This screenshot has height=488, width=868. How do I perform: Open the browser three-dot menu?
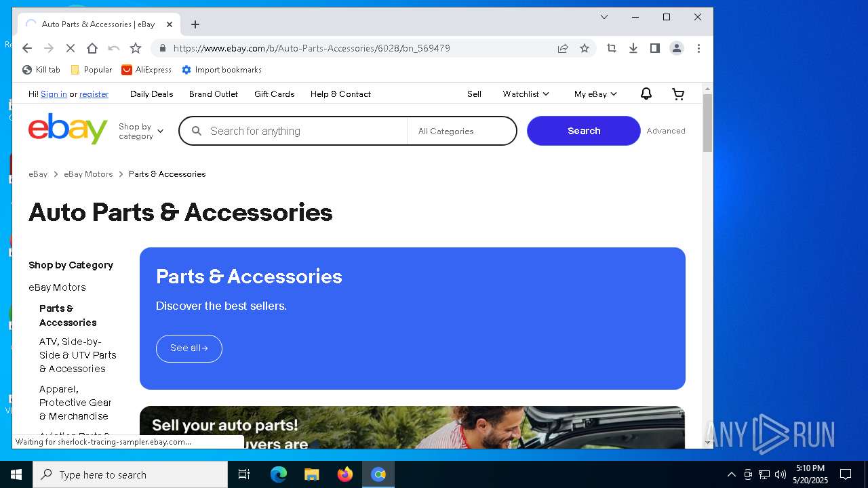tap(698, 48)
